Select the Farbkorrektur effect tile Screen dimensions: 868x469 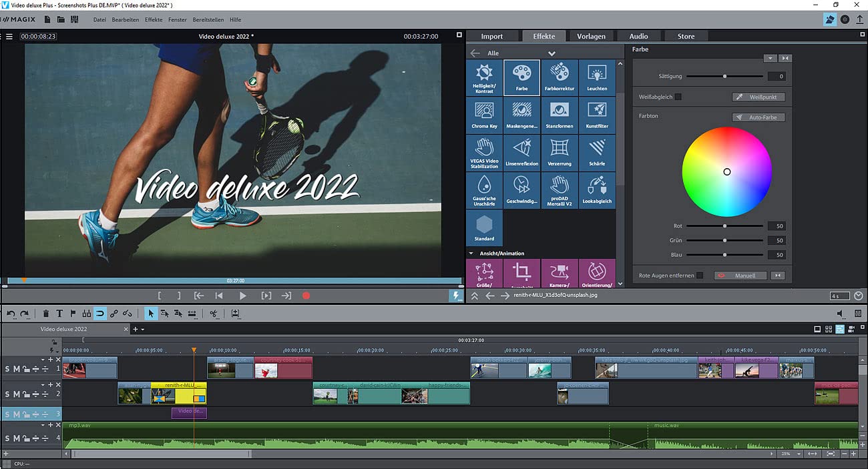(560, 78)
